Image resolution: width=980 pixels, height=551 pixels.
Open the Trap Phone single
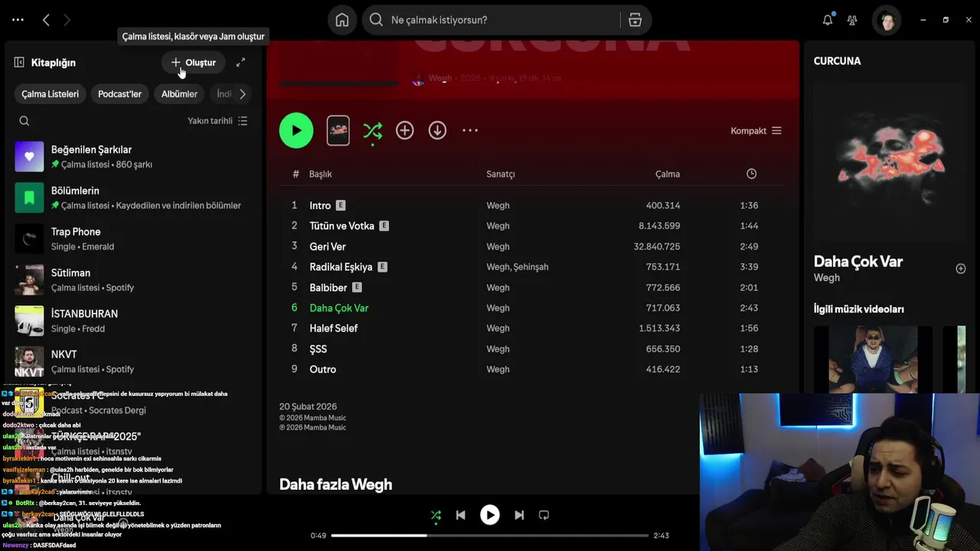coord(133,238)
